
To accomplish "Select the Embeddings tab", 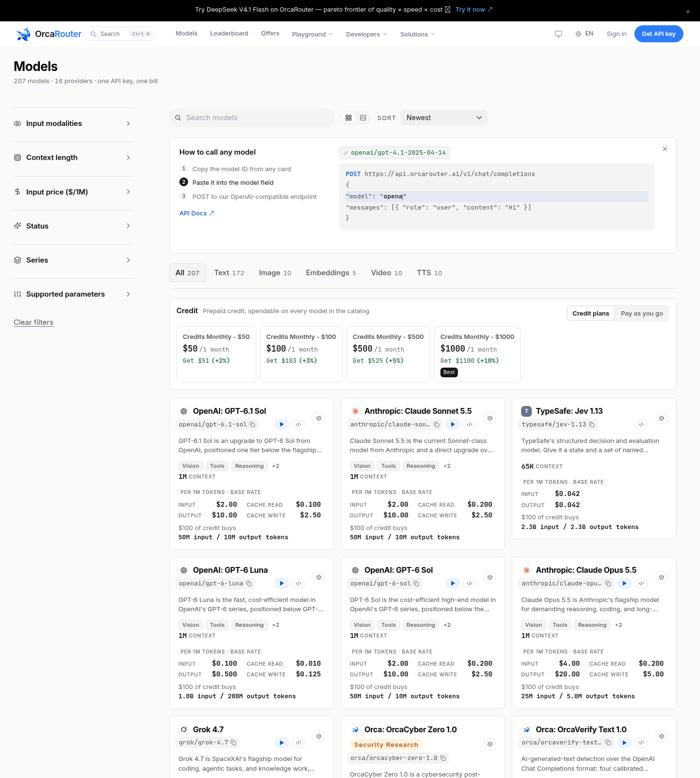I will click(331, 273).
